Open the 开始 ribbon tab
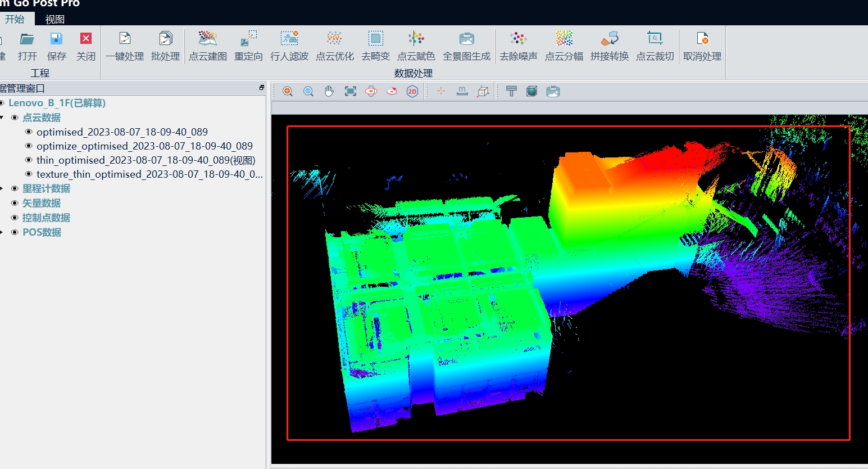The height and width of the screenshot is (469, 868). click(x=15, y=19)
